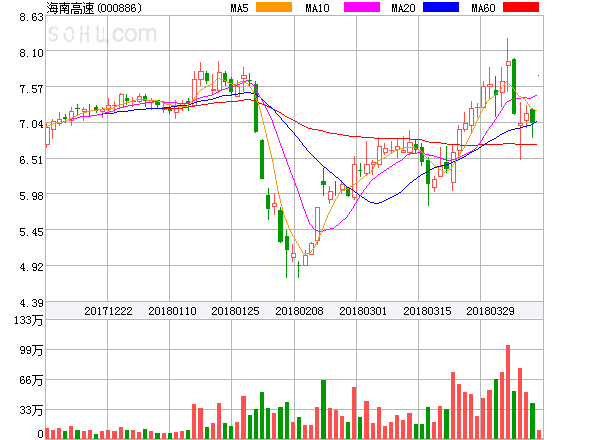
Task: Click the 20171222 date label
Action: (108, 311)
